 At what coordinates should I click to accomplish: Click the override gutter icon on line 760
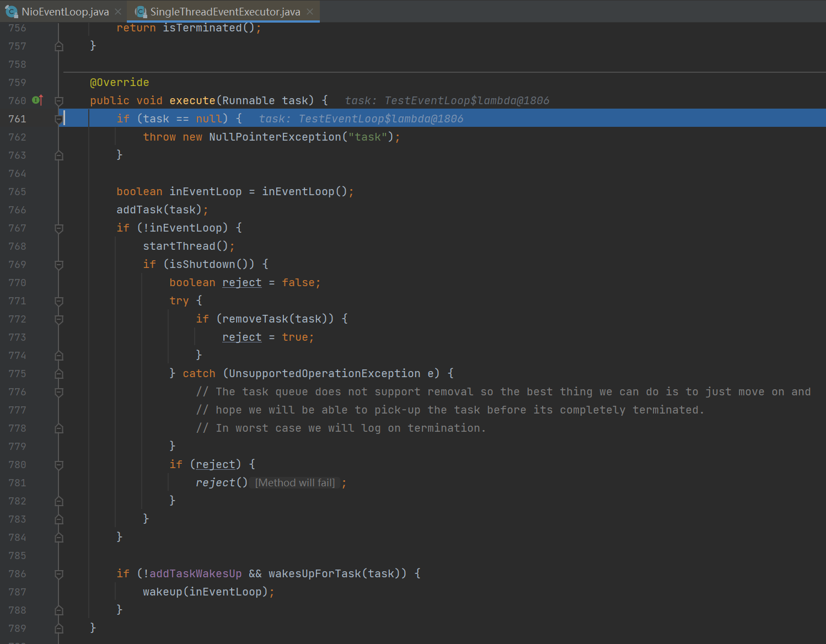pyautogui.click(x=37, y=100)
